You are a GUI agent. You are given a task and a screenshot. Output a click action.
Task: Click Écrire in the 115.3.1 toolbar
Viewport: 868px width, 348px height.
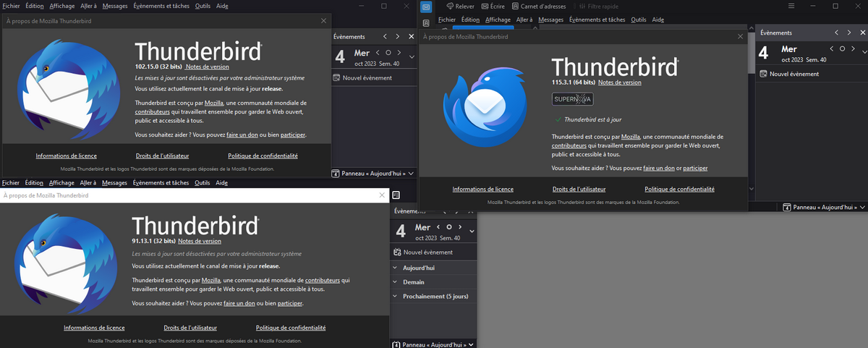[x=492, y=6]
